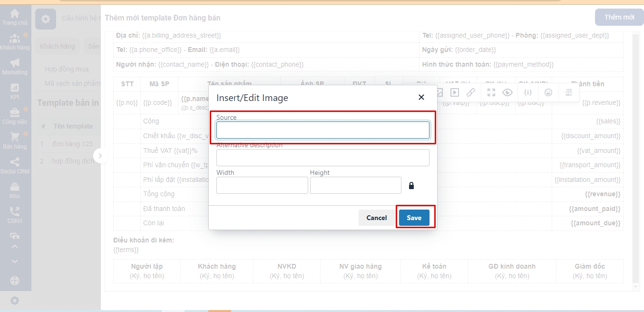Click the {{installation_amount}} placeholder

point(587,180)
